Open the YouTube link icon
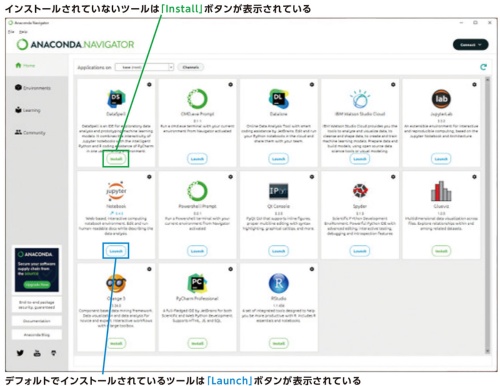 coord(37,353)
